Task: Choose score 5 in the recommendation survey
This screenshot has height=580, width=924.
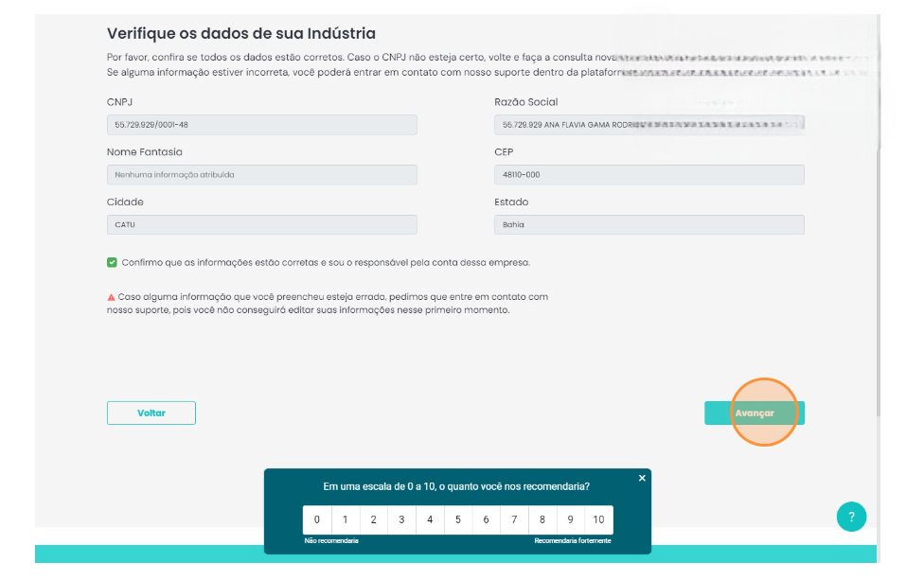Action: tap(458, 519)
